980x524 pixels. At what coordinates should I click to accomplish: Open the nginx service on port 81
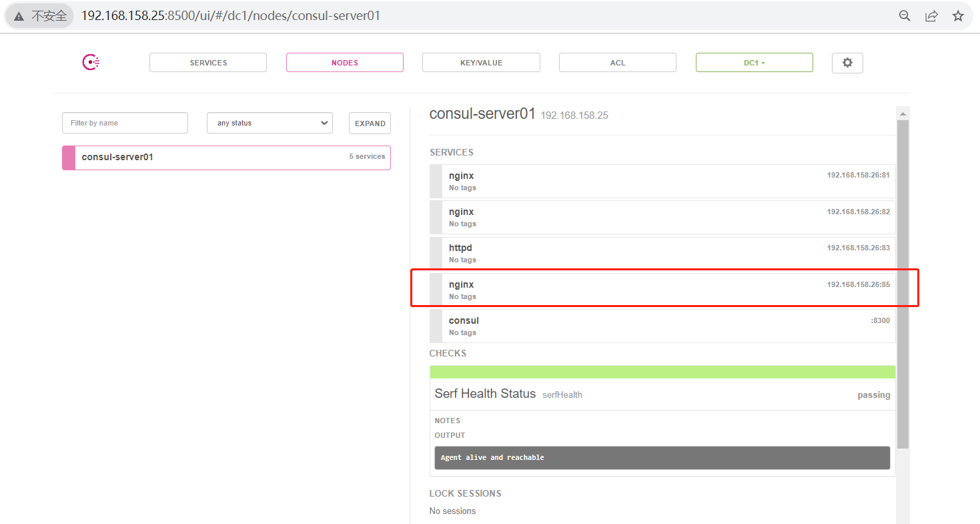pos(662,181)
